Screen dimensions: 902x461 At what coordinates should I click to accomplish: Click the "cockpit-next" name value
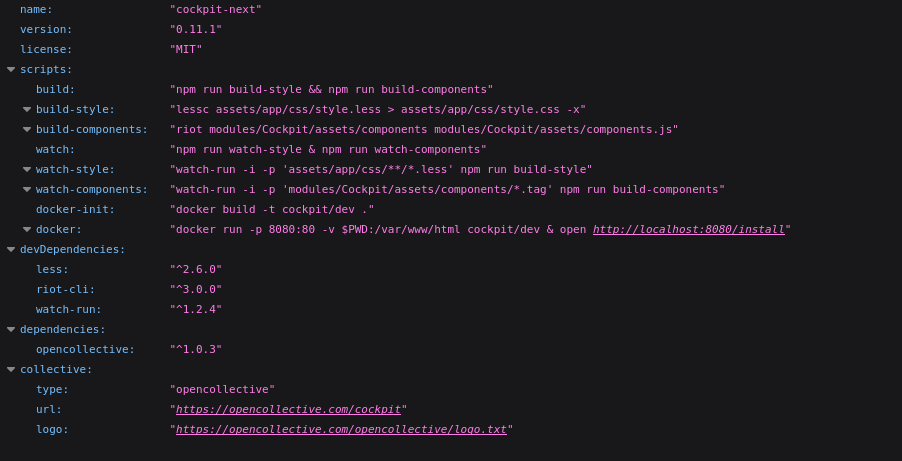point(215,9)
